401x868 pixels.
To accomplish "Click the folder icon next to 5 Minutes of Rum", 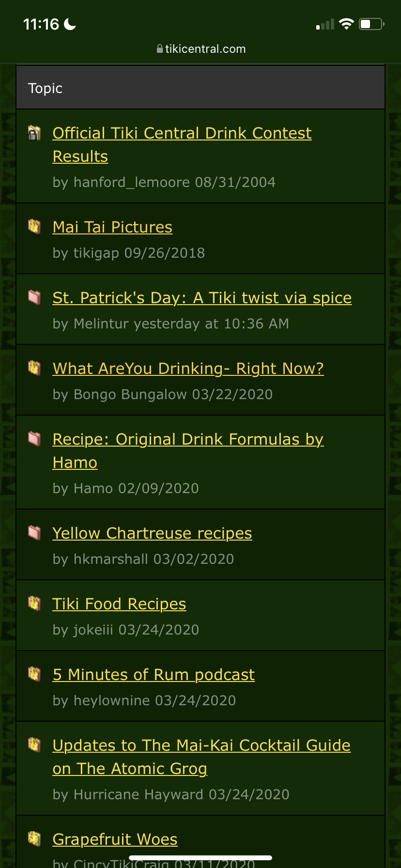I will (x=34, y=674).
